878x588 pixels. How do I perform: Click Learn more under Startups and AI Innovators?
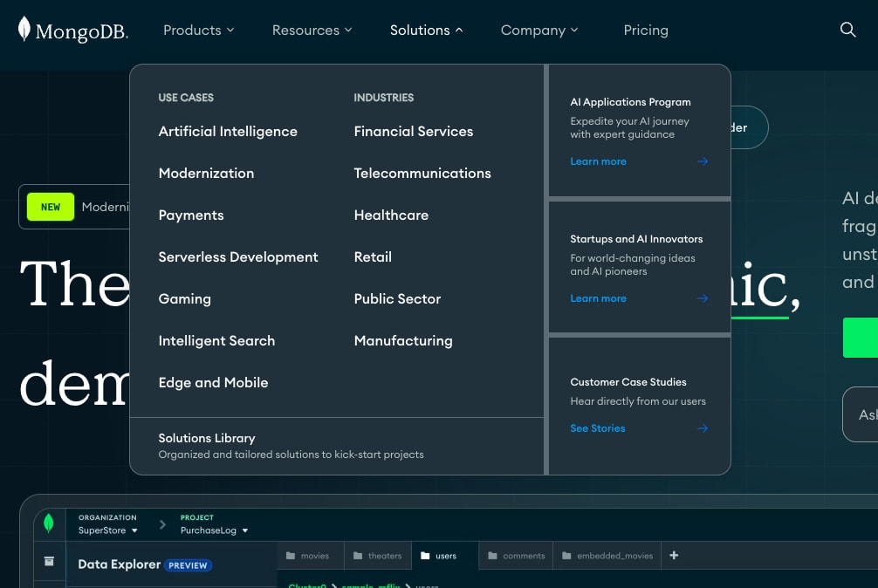tap(598, 298)
